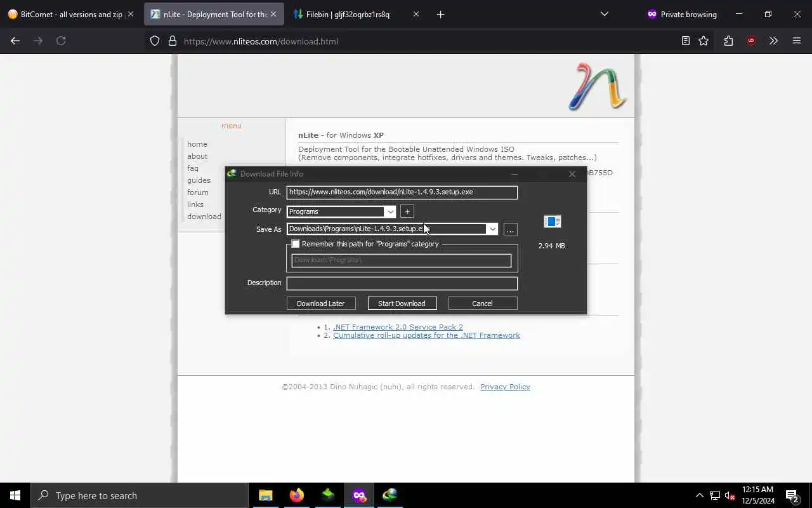Close the Filebin browser tab
The width and height of the screenshot is (812, 508).
[416, 14]
